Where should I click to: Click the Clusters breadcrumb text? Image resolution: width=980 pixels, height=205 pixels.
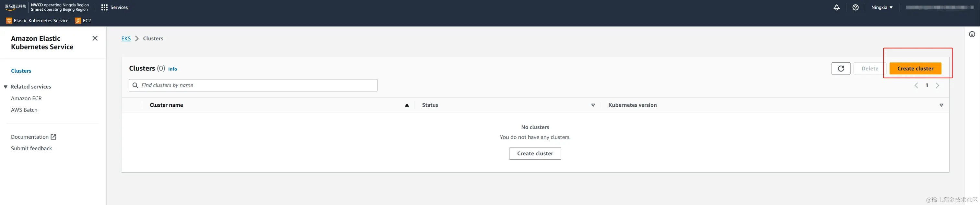point(153,38)
